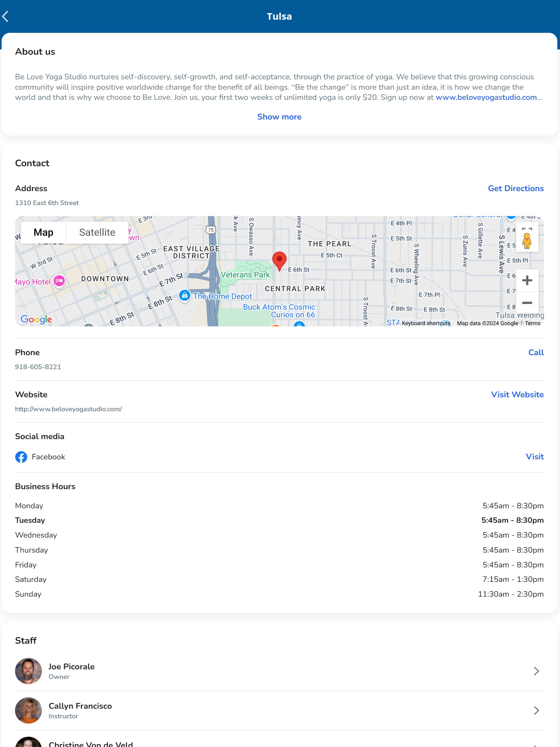The height and width of the screenshot is (747, 560).
Task: Click Visit beside Facebook
Action: pos(534,457)
